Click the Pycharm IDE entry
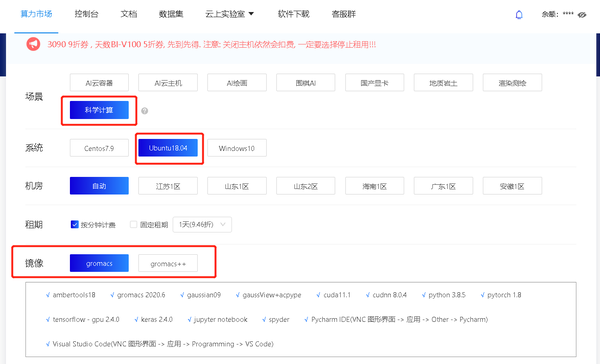The width and height of the screenshot is (600, 364). [x=396, y=319]
